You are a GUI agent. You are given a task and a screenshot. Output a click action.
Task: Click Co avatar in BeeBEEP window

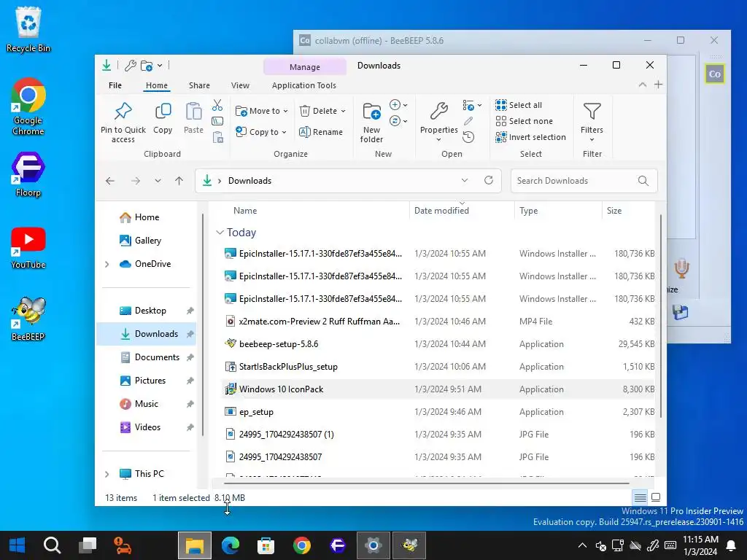pos(715,74)
